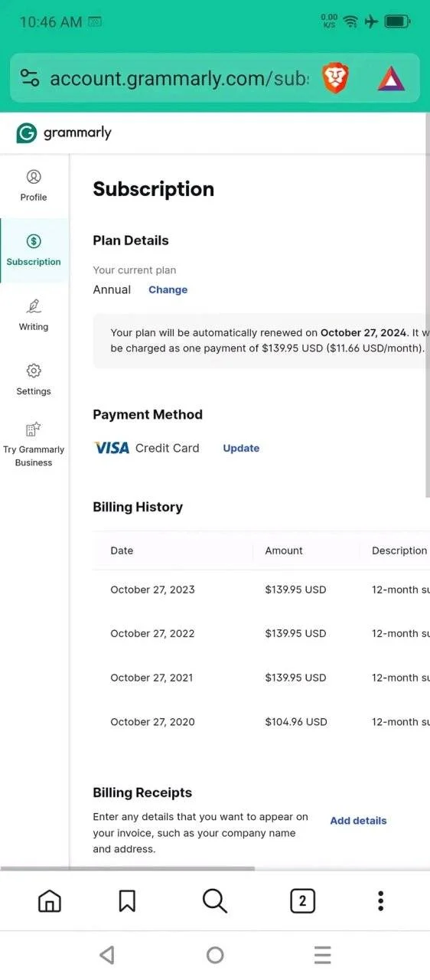Tap the Android back button
The height and width of the screenshot is (980, 430).
coord(107,955)
